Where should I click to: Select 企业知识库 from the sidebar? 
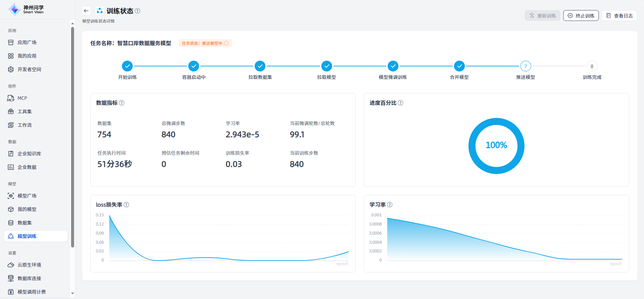[x=29, y=154]
